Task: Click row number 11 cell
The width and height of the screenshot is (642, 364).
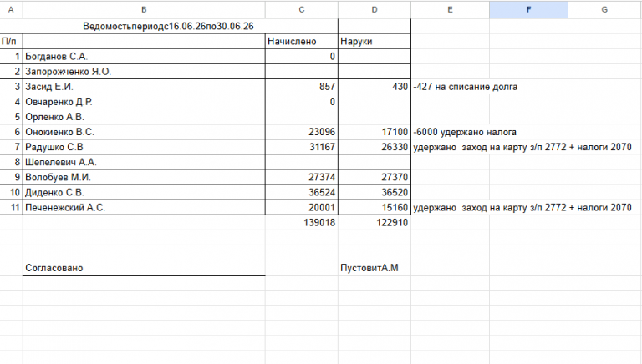Action: (x=11, y=208)
